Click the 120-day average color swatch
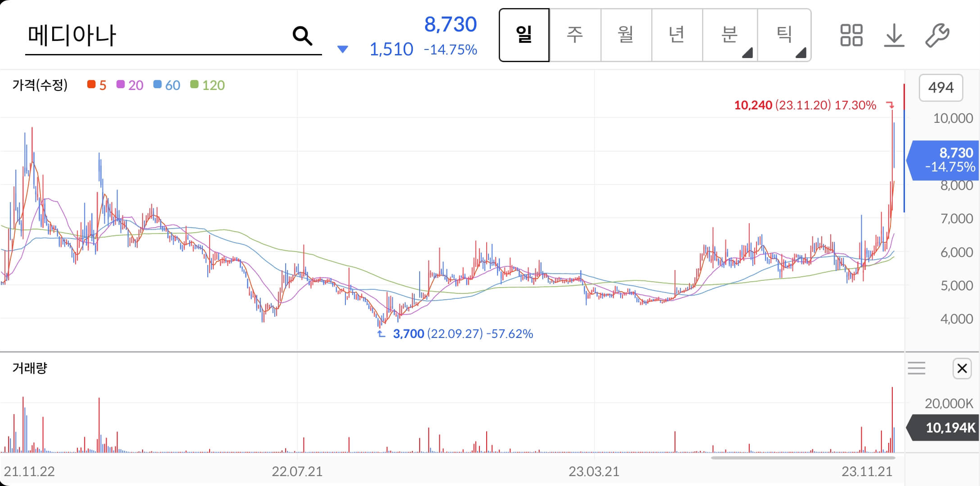The image size is (980, 486). click(194, 85)
